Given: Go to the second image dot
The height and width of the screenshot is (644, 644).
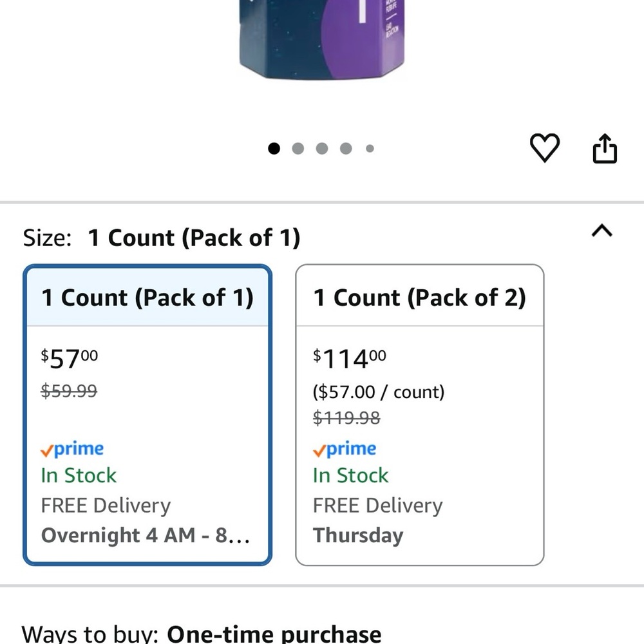Looking at the screenshot, I should pos(298,148).
